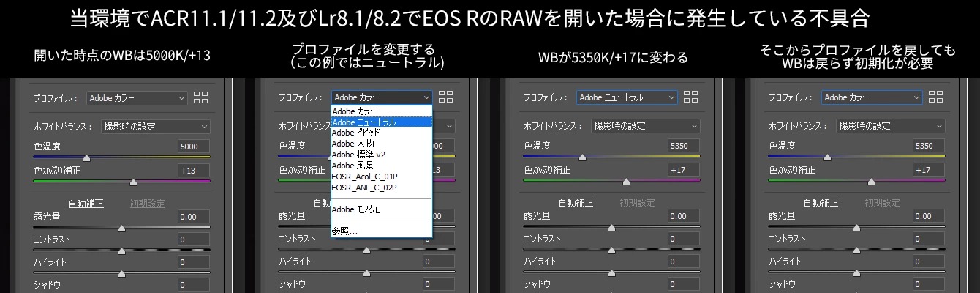Open 撮影時の設定 white balance dropdown in fourth panel

pyautogui.click(x=890, y=126)
